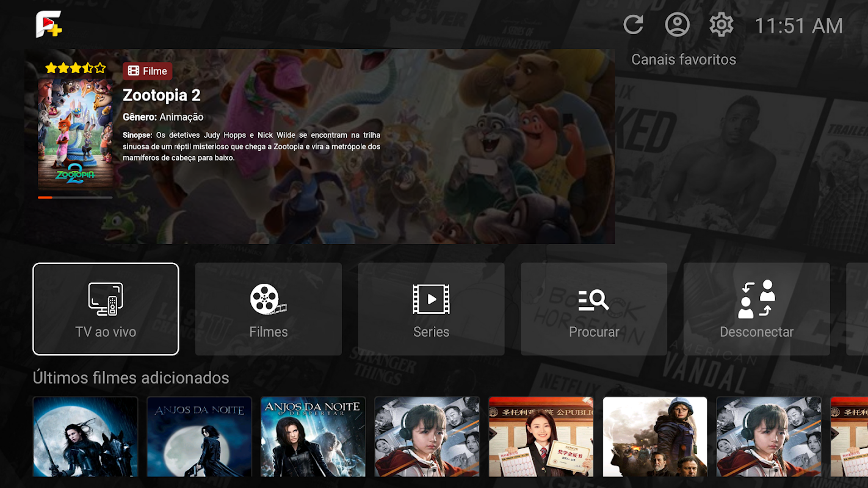Open settings via the gear icon
The width and height of the screenshot is (868, 488).
[721, 25]
